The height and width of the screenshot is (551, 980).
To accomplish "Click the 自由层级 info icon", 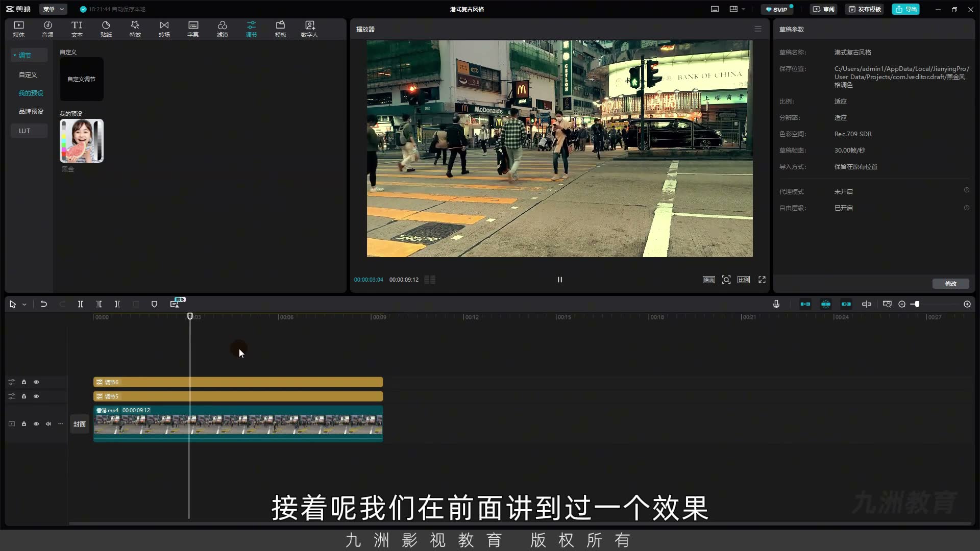I will click(966, 208).
